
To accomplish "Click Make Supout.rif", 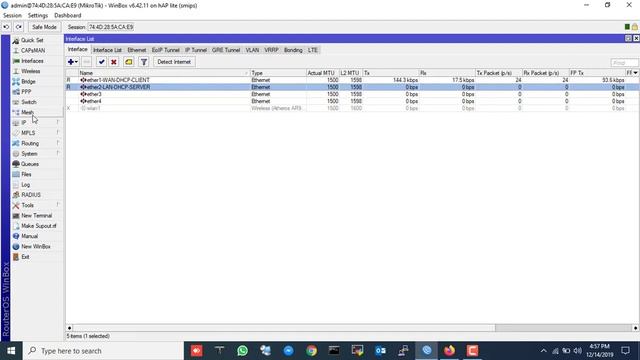I will (39, 226).
